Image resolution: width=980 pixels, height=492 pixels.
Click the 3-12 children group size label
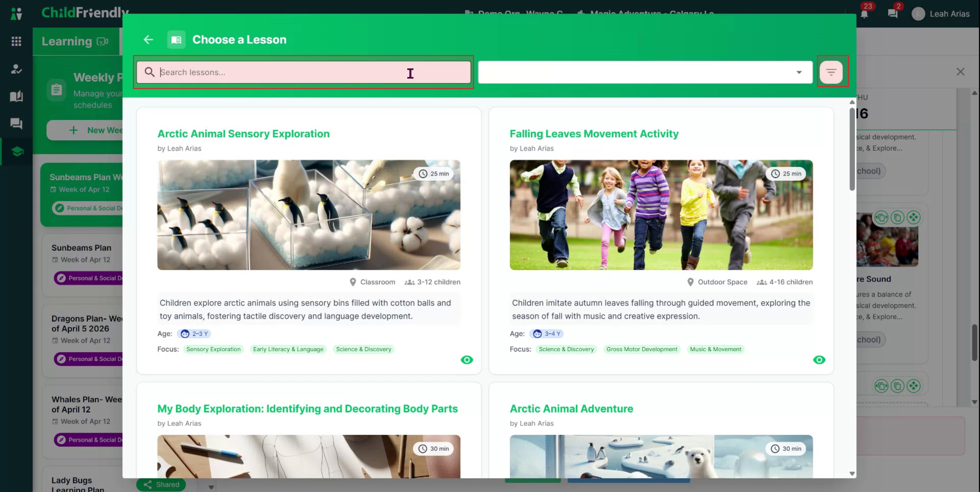click(432, 282)
